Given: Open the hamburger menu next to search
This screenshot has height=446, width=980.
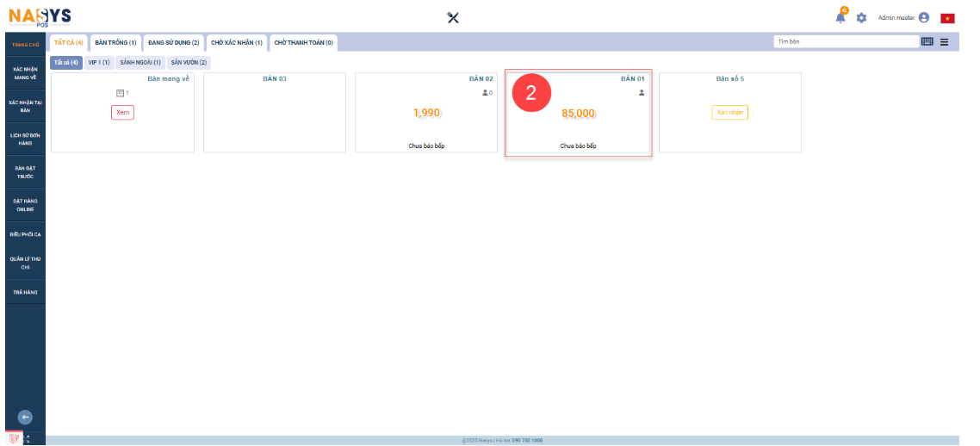Looking at the screenshot, I should 945,41.
